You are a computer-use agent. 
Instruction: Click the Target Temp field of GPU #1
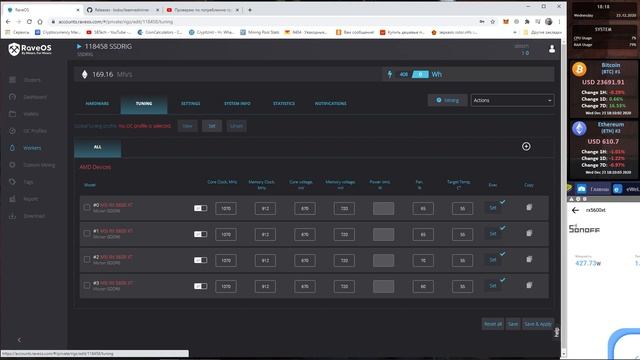pos(462,235)
